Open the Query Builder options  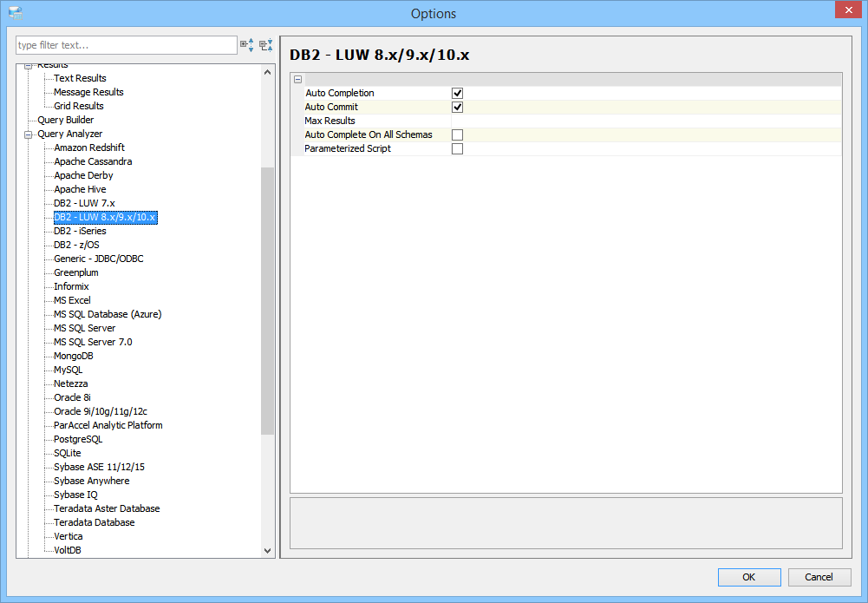pyautogui.click(x=65, y=120)
